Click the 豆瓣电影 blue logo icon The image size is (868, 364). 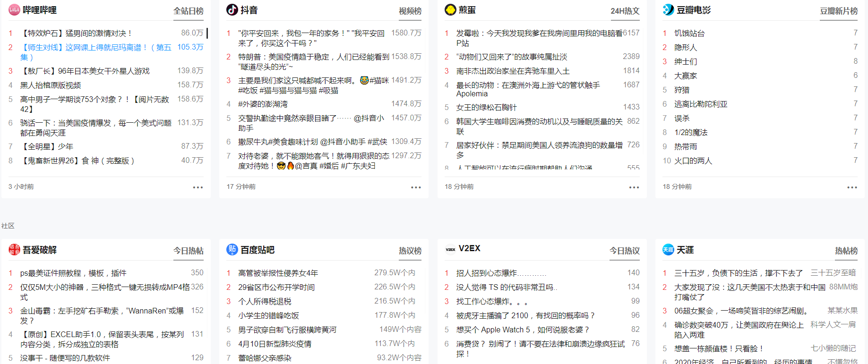pyautogui.click(x=668, y=10)
